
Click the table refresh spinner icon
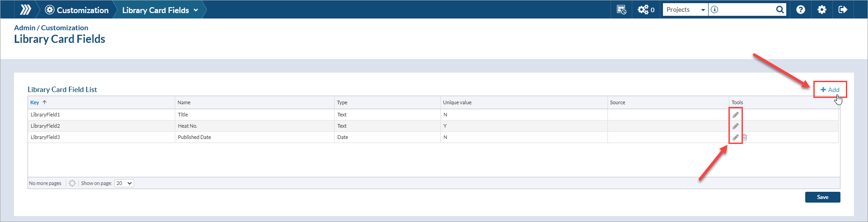pyautogui.click(x=72, y=183)
